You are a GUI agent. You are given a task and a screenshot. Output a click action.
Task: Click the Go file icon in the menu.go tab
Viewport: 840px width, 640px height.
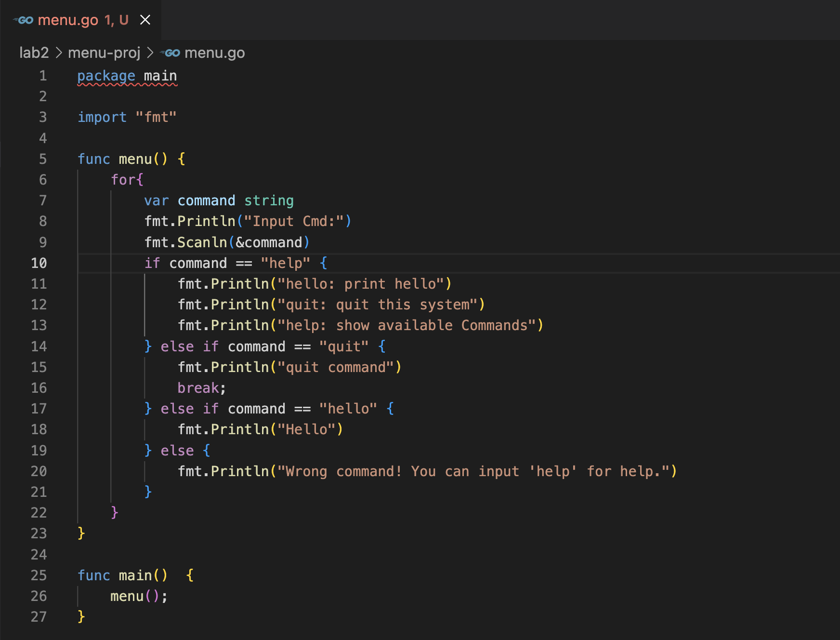23,20
